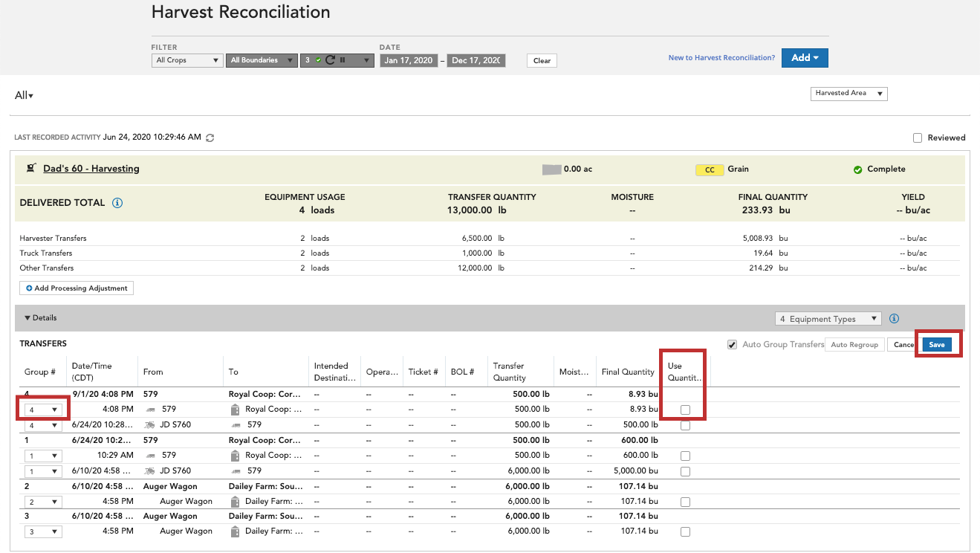Click Add Processing Adjustment

[77, 288]
